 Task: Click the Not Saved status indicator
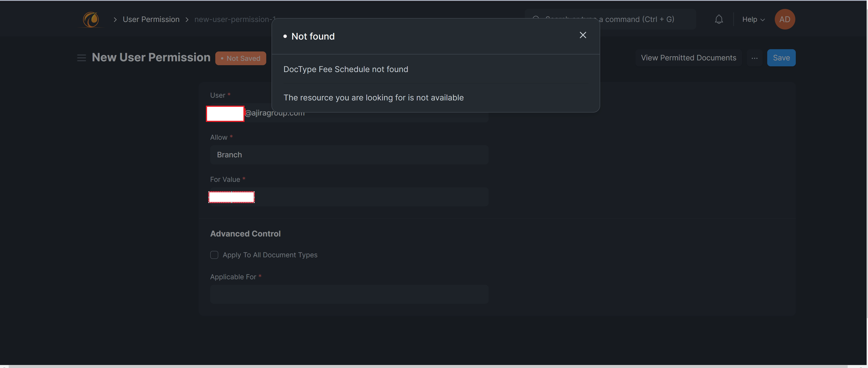241,58
